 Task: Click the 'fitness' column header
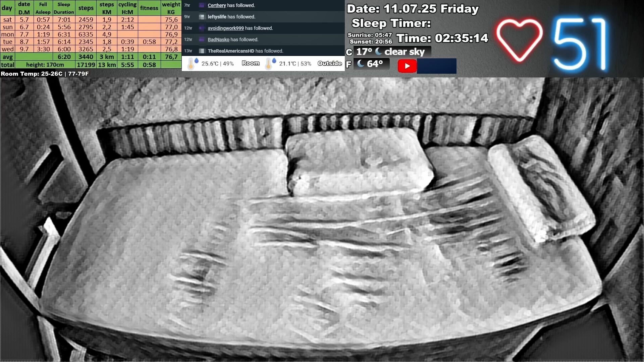point(149,8)
